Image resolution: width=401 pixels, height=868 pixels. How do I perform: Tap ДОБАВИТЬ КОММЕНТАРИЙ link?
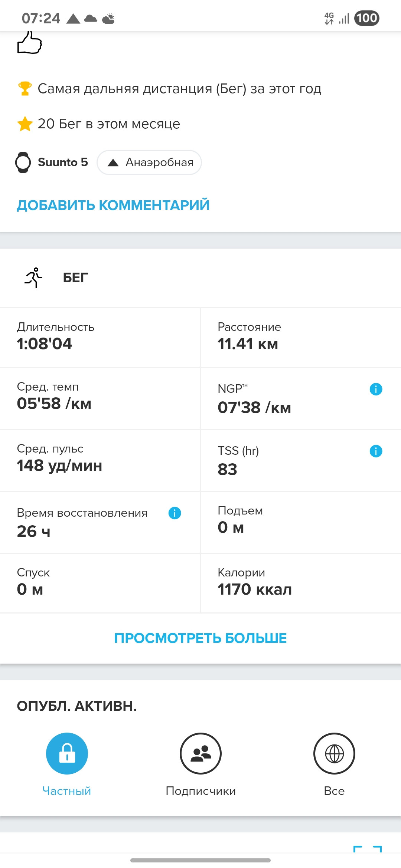click(x=113, y=205)
